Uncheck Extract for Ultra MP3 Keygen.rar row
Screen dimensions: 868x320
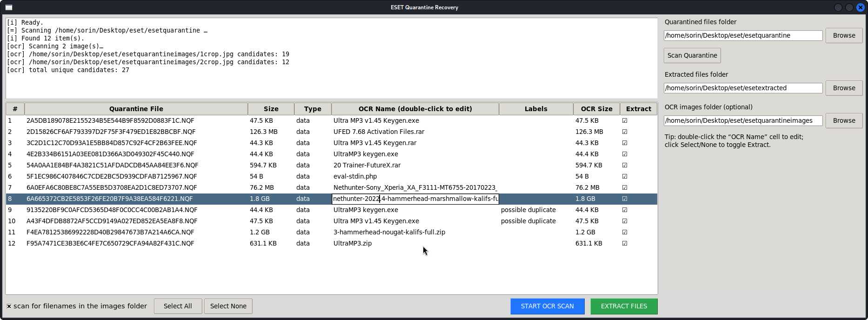625,143
